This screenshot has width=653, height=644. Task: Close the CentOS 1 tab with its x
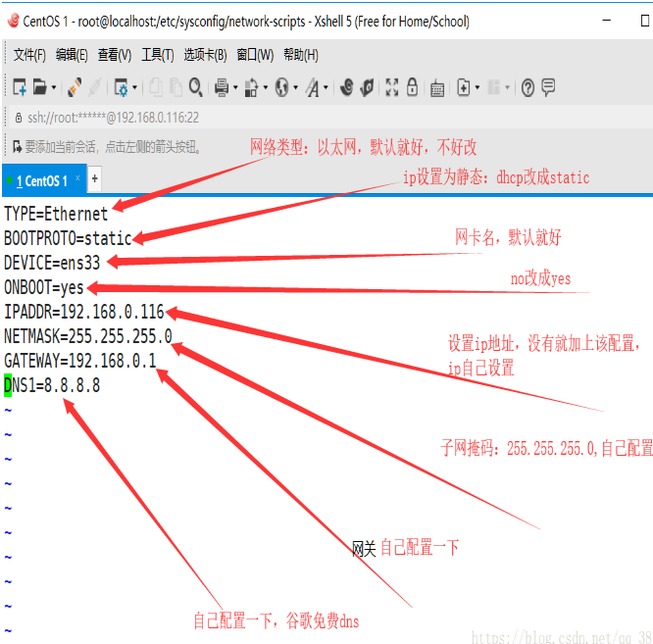[x=77, y=177]
